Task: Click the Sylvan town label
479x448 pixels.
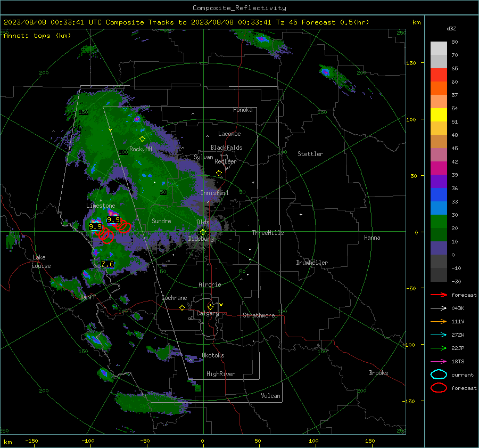Action: click(203, 157)
